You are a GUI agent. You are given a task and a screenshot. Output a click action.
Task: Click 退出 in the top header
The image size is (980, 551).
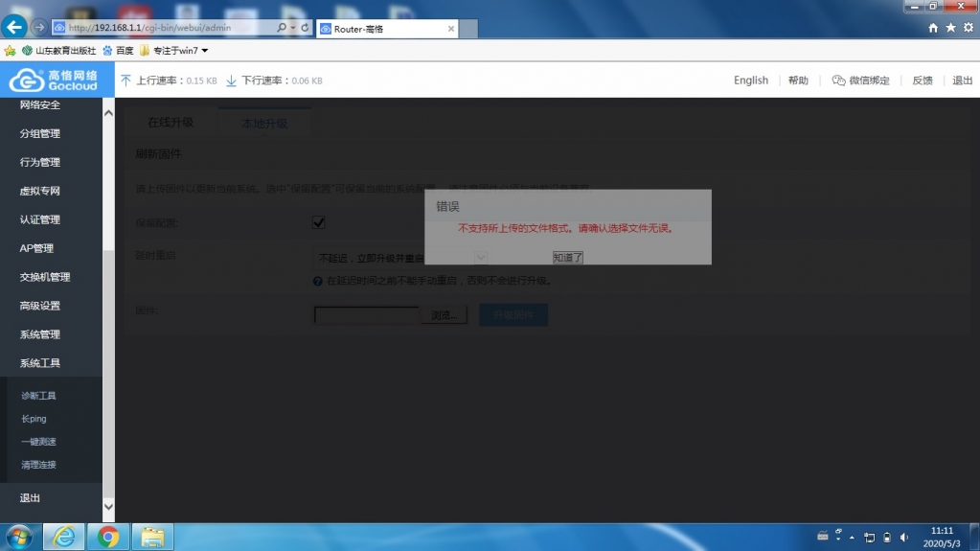tap(963, 80)
